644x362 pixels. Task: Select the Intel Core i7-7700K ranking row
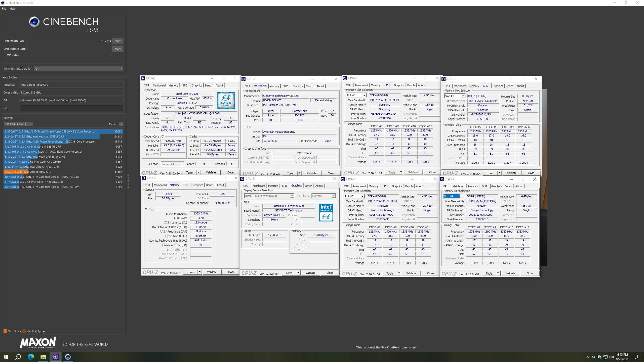pos(63,167)
